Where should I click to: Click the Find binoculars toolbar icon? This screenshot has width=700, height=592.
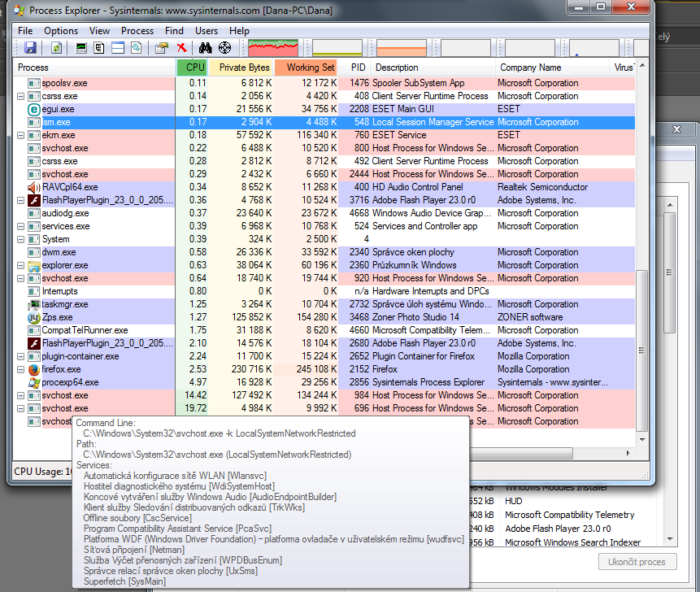205,49
